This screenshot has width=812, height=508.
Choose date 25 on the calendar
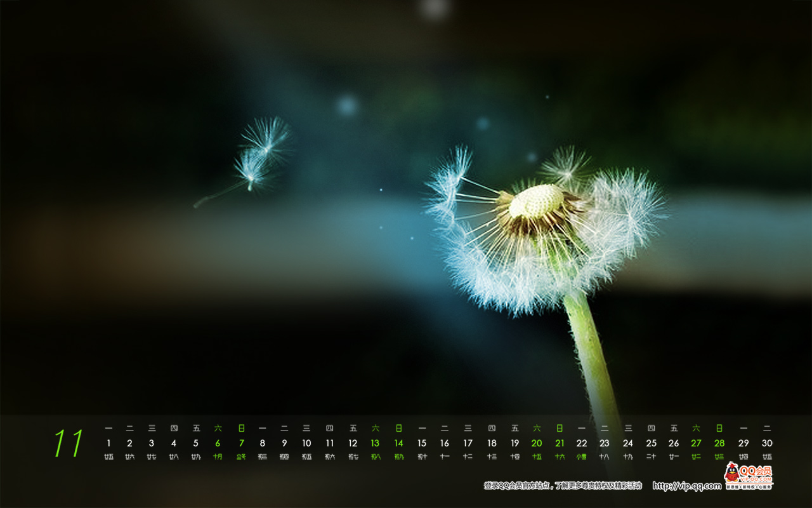click(x=651, y=443)
